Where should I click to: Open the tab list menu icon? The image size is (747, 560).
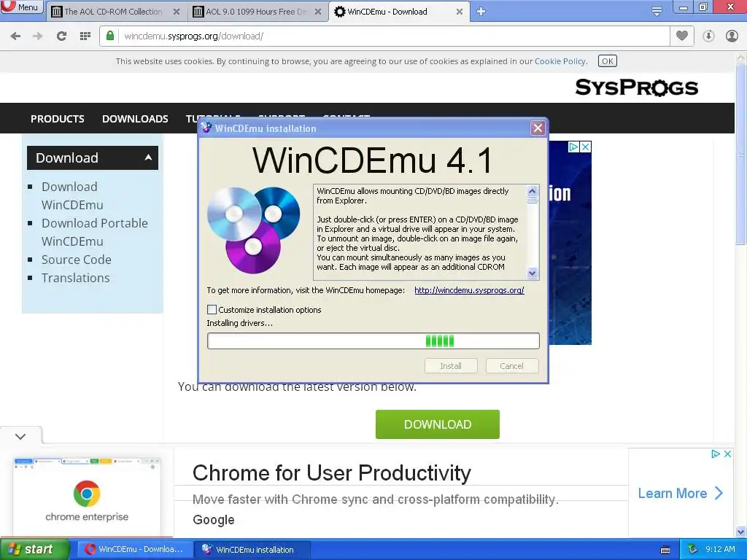point(657,12)
